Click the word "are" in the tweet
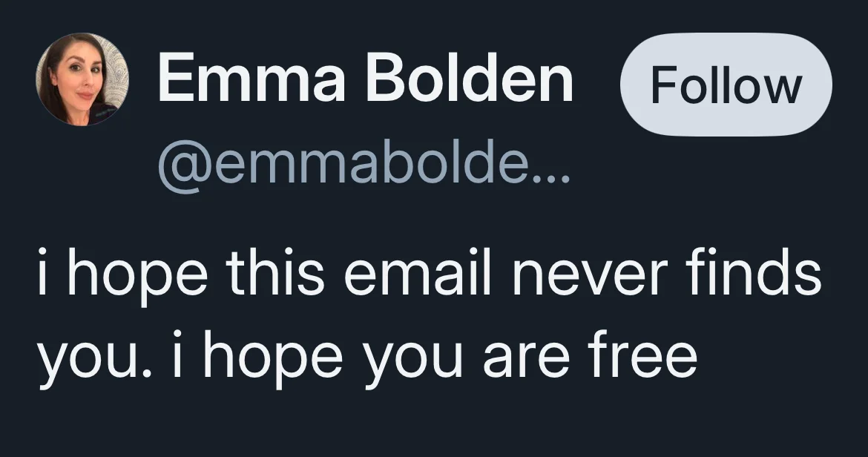This screenshot has height=457, width=868. (525, 362)
